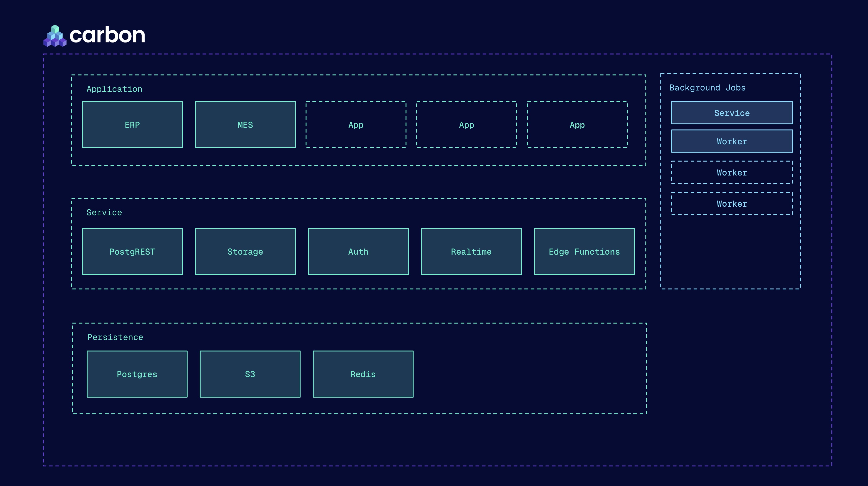Expand the Application section container

click(115, 89)
